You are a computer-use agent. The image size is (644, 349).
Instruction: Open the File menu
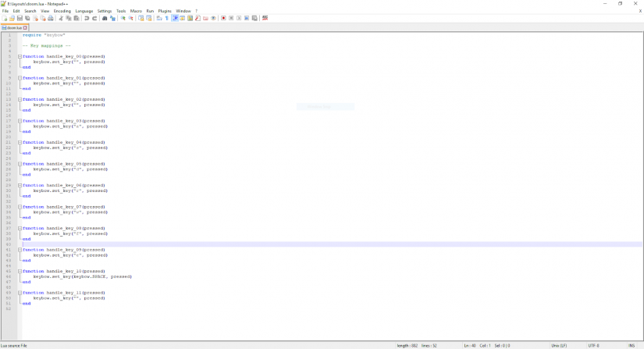[5, 11]
